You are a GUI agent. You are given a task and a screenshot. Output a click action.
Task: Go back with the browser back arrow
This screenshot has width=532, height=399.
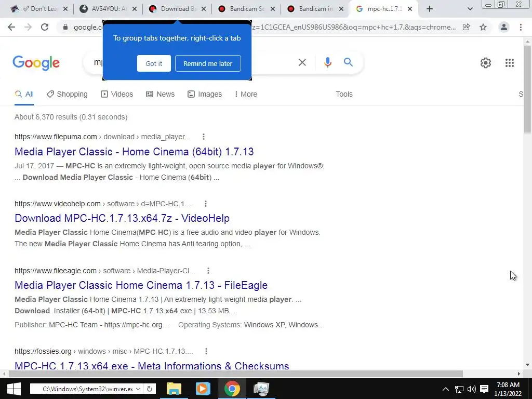click(x=11, y=27)
